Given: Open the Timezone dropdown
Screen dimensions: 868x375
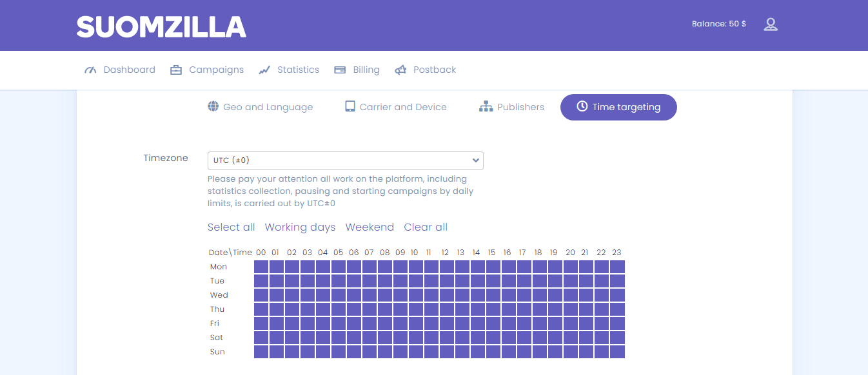Looking at the screenshot, I should pyautogui.click(x=345, y=160).
